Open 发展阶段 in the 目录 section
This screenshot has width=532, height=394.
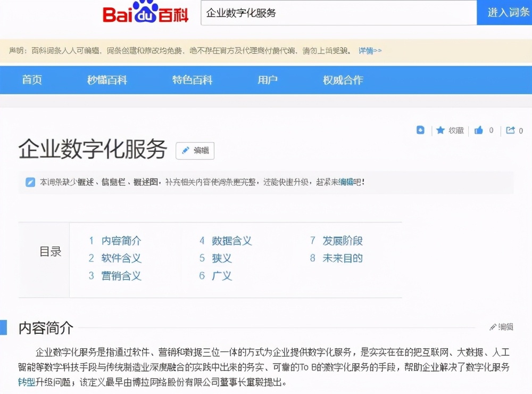(342, 241)
